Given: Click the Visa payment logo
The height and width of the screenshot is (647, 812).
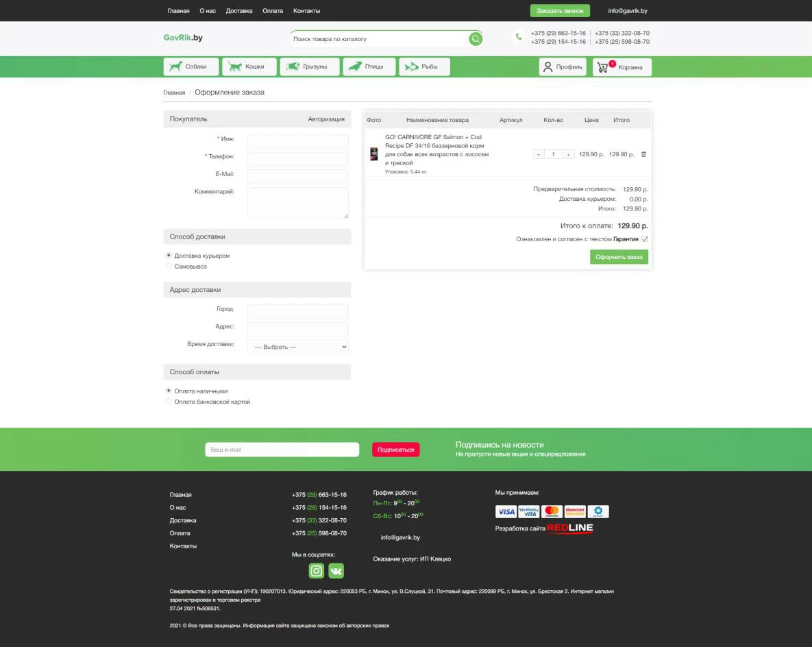Looking at the screenshot, I should click(x=506, y=512).
